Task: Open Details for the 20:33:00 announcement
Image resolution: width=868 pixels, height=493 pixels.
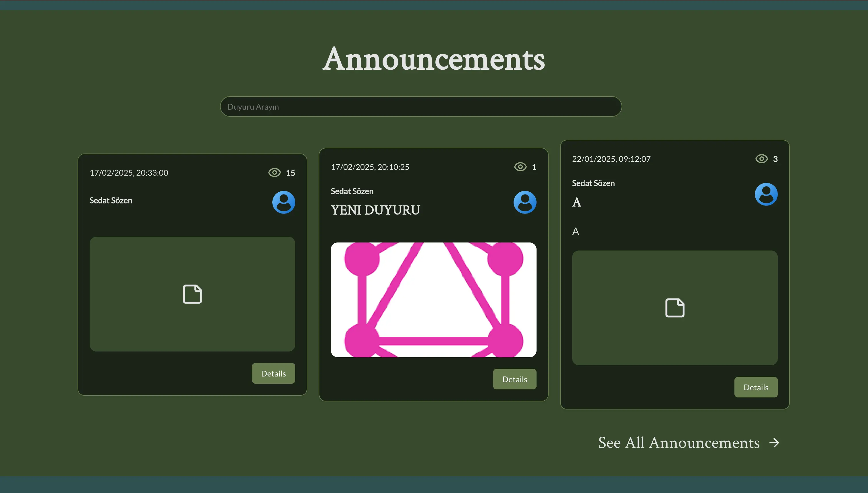Action: pyautogui.click(x=273, y=373)
